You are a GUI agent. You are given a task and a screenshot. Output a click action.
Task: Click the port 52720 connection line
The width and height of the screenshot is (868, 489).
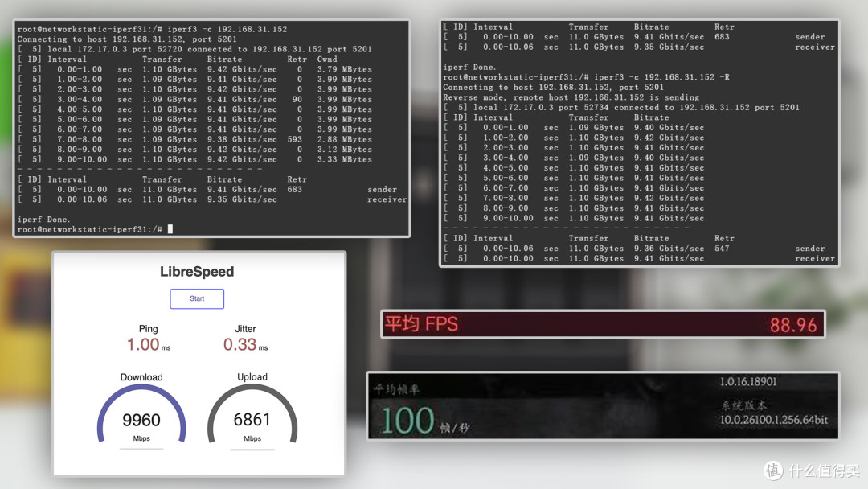pos(194,49)
